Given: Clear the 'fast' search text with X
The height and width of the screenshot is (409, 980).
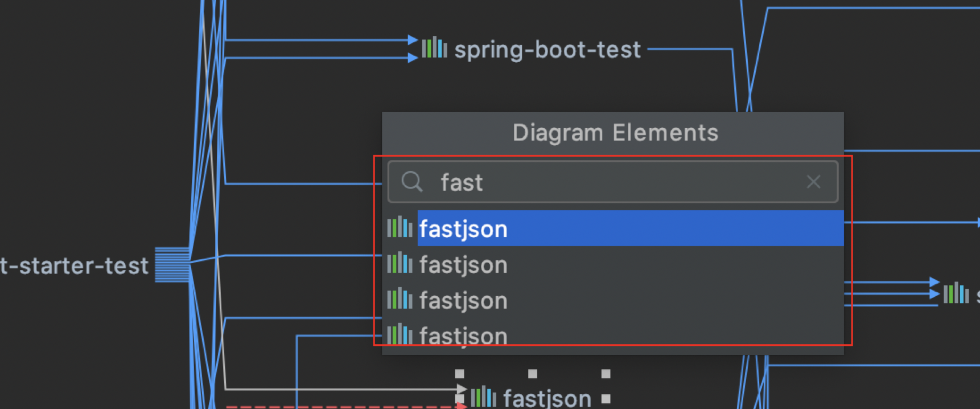Looking at the screenshot, I should 813,182.
